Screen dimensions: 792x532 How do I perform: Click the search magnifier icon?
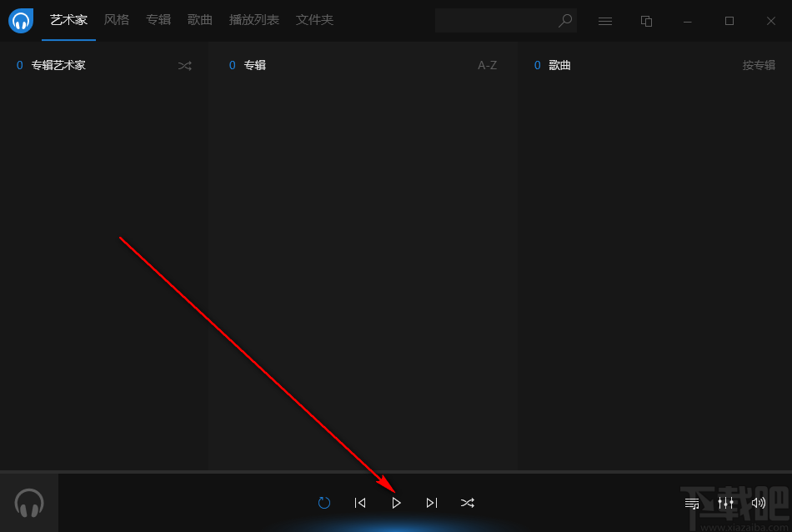point(565,21)
